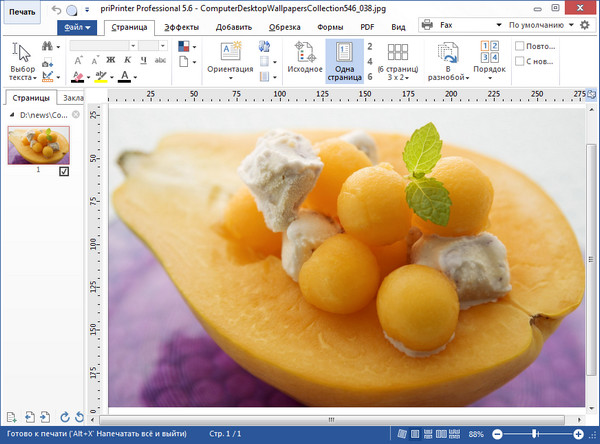Enable the Повто... checkbox
This screenshot has height=444, width=600.
[520, 46]
